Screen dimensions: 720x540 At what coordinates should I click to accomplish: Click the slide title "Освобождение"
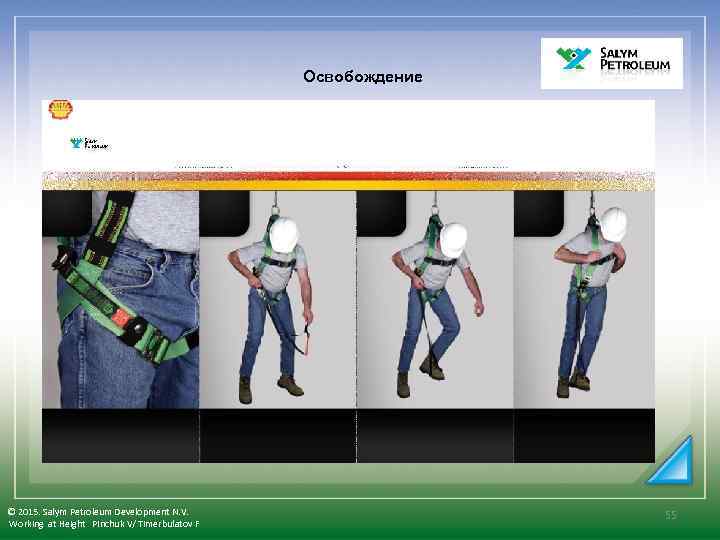(363, 76)
